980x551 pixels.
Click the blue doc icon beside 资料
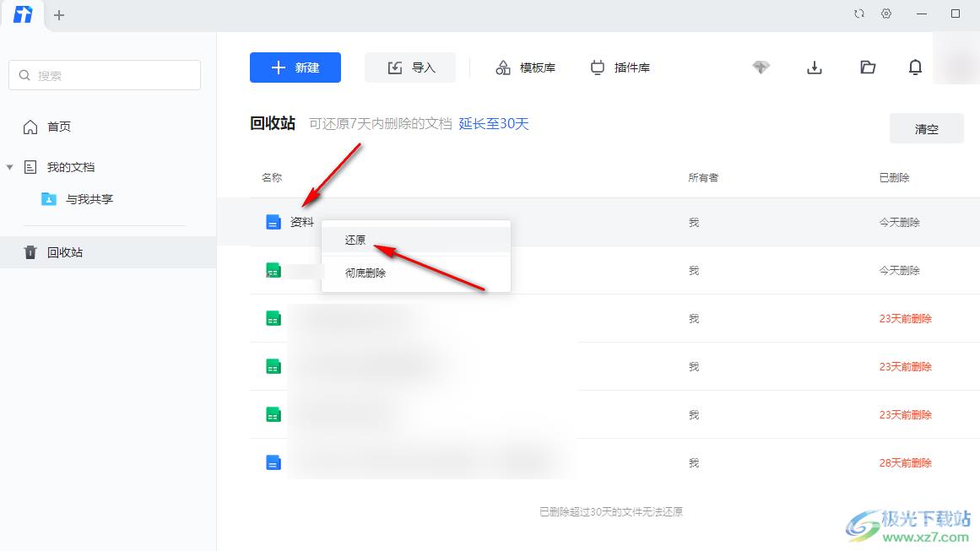(x=273, y=222)
